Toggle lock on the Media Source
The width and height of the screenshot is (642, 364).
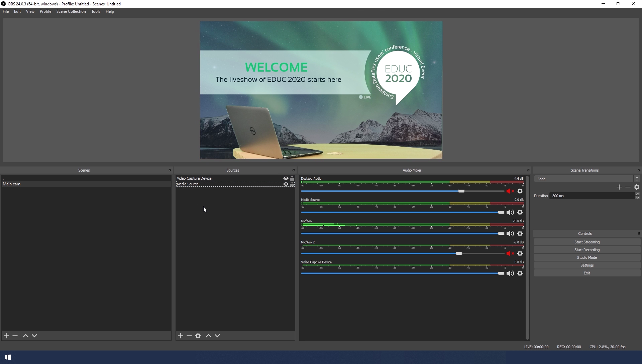tap(292, 184)
